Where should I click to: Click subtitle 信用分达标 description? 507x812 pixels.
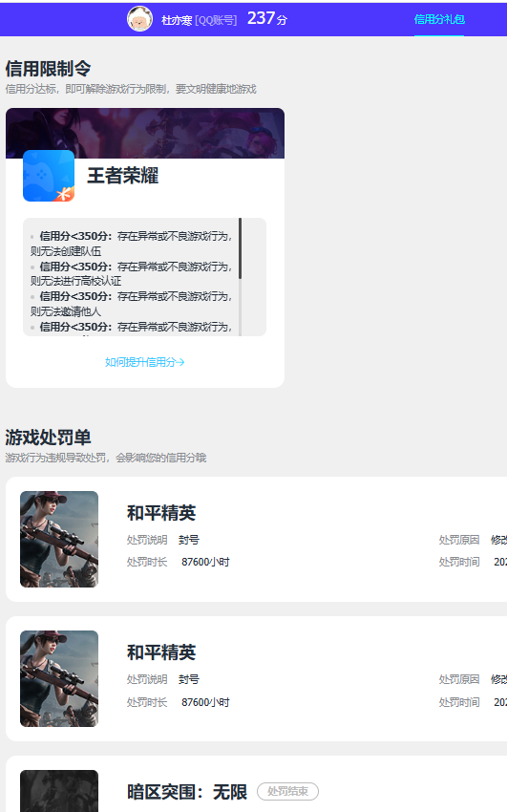[131, 89]
